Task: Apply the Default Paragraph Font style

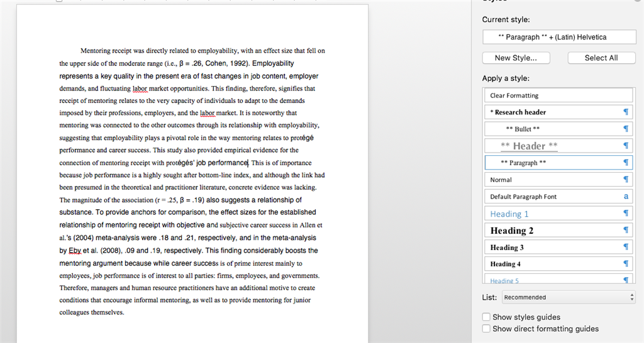Action: 558,196
